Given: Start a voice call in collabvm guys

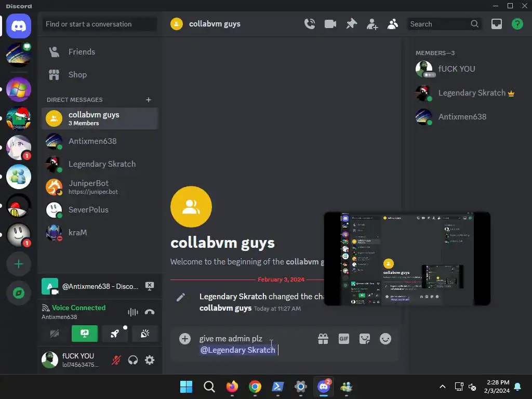Looking at the screenshot, I should point(310,24).
